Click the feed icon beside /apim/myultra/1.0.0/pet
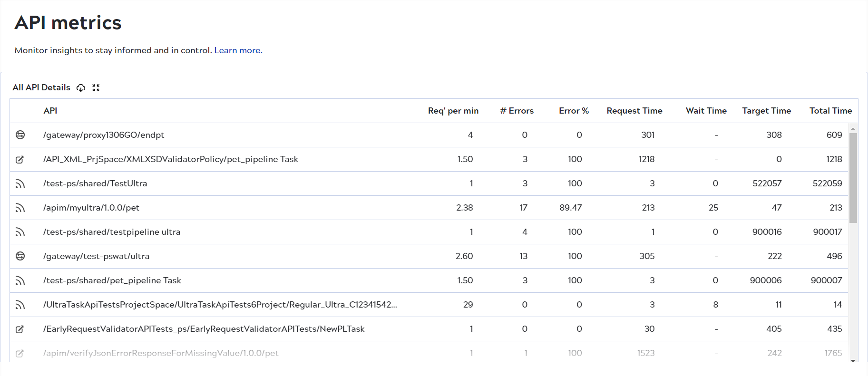The image size is (868, 376). (x=20, y=208)
